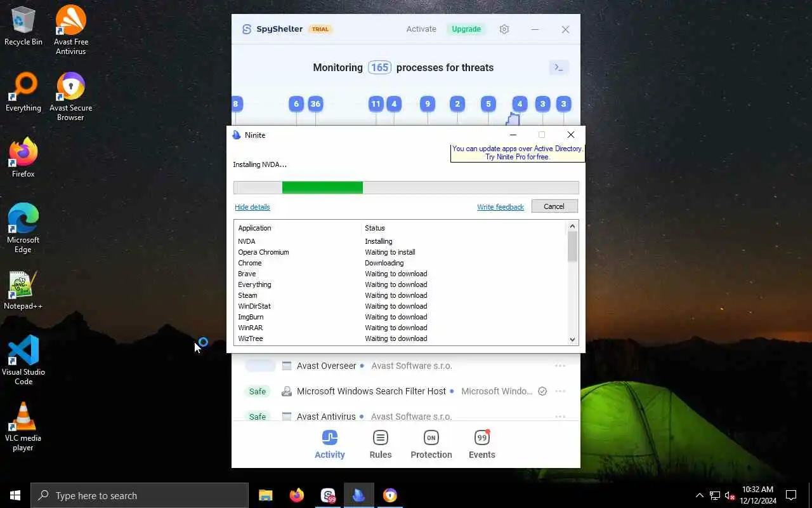Image resolution: width=812 pixels, height=508 pixels.
Task: Select the Brave row in Ninite list
Action: 400,274
